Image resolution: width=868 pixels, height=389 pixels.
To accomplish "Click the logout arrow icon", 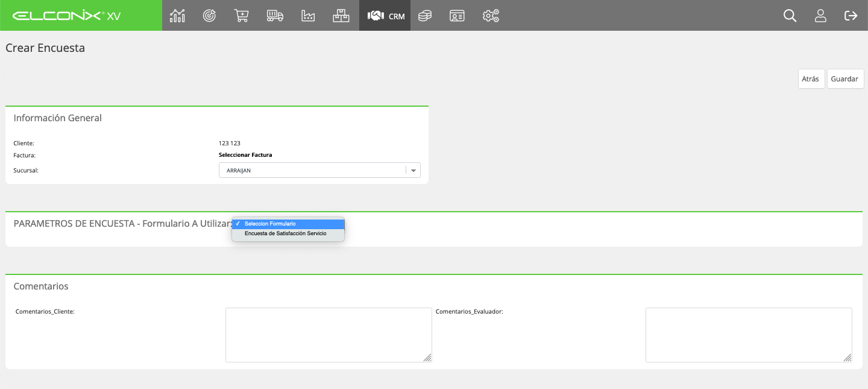I will coord(851,16).
